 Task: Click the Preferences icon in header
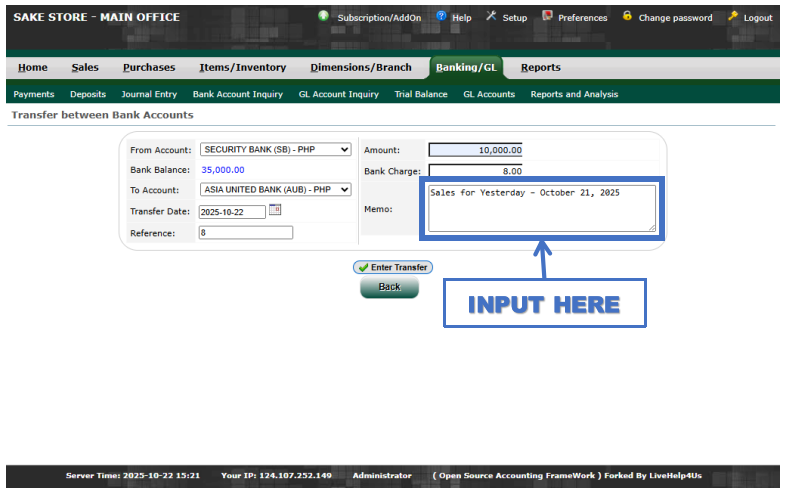pos(547,16)
